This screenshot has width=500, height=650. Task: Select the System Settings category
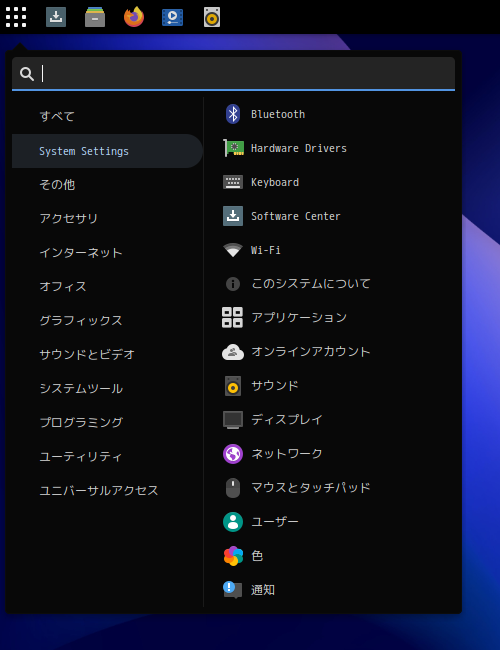(x=107, y=151)
